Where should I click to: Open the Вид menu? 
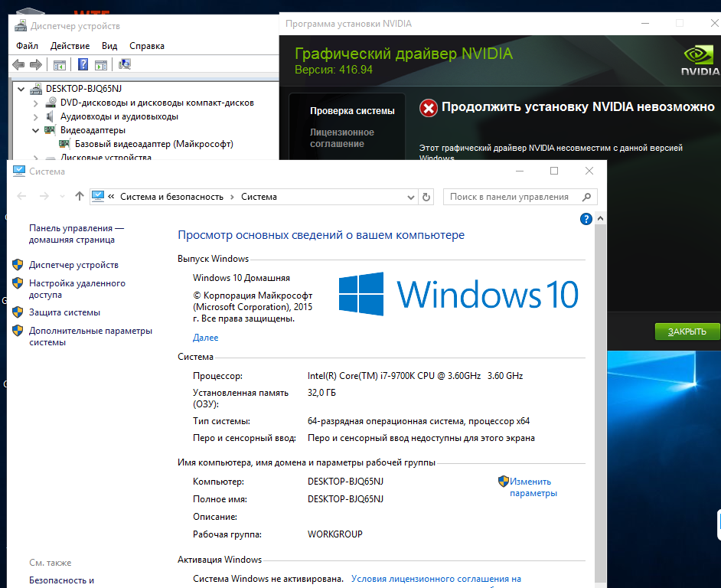[109, 46]
